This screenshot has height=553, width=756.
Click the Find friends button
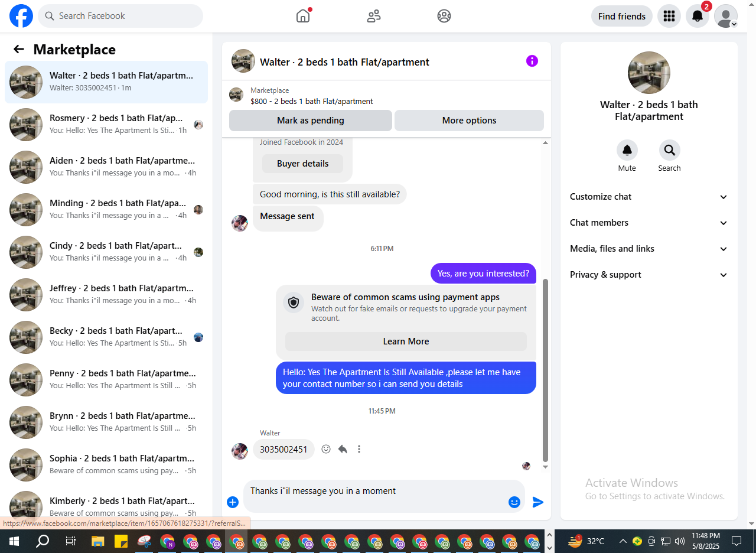[x=622, y=16]
